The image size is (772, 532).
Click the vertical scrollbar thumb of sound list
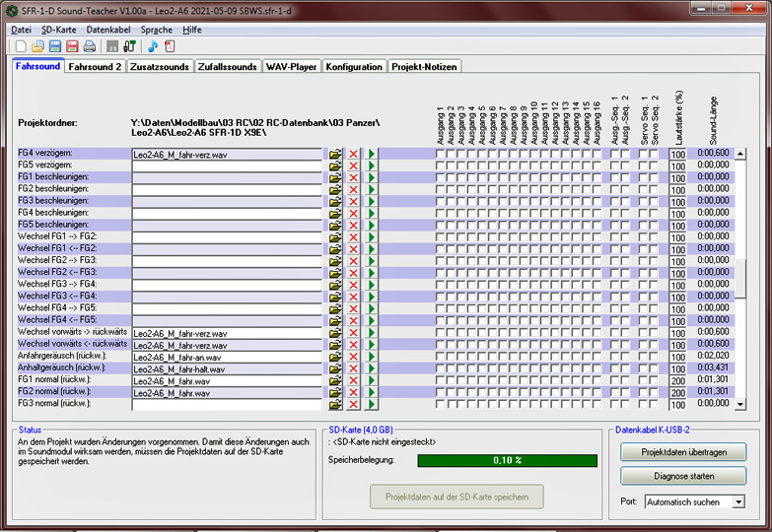point(740,279)
